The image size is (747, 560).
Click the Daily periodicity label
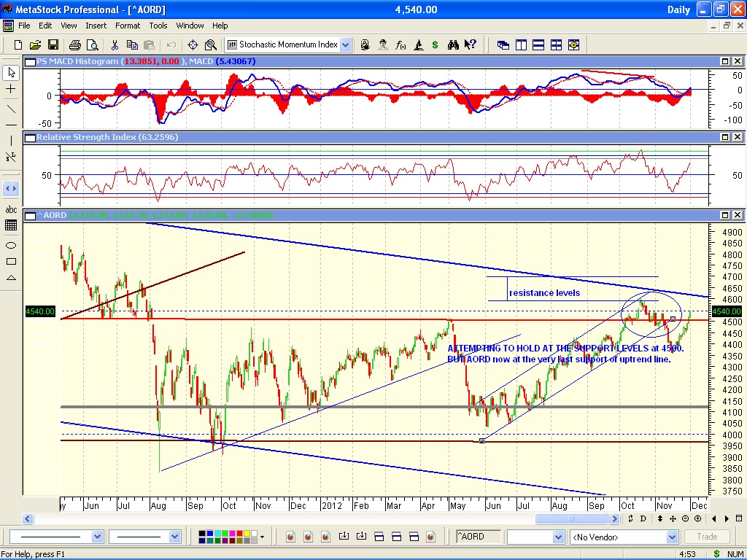[678, 9]
